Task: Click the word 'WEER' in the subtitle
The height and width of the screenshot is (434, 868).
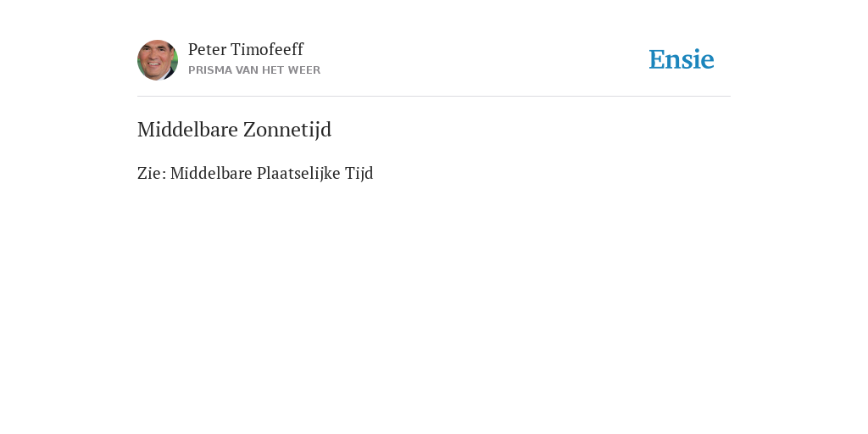Action: click(304, 70)
